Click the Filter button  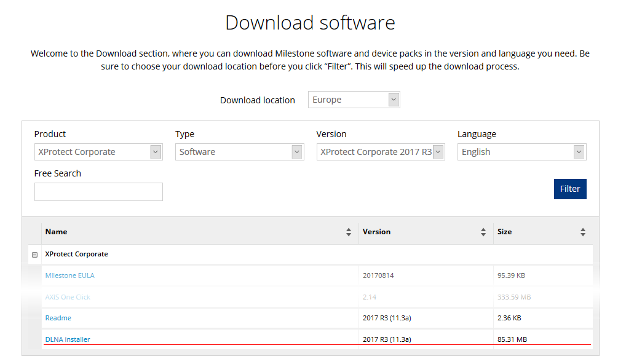coord(569,189)
